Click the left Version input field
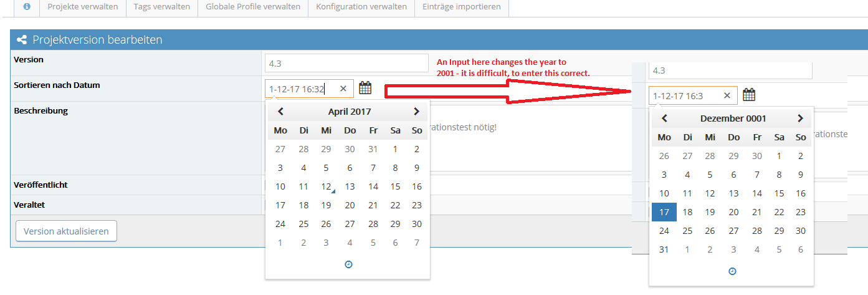 (x=346, y=63)
